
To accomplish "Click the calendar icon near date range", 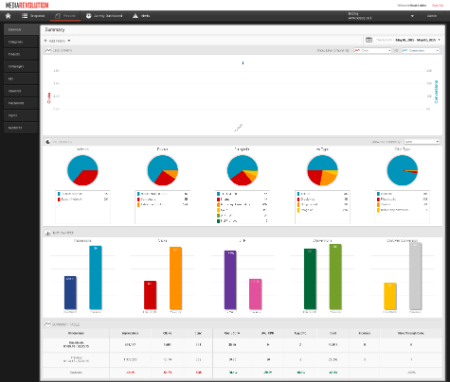I will coord(369,40).
